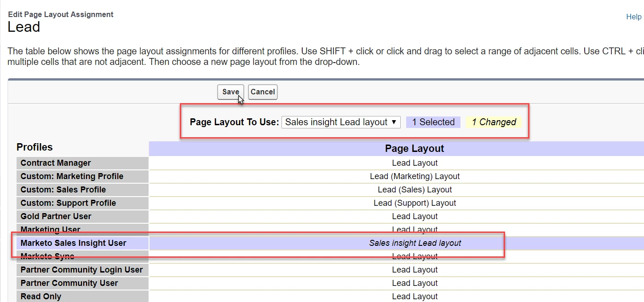Image resolution: width=644 pixels, height=302 pixels.
Task: Click the Save button
Action: [x=230, y=92]
